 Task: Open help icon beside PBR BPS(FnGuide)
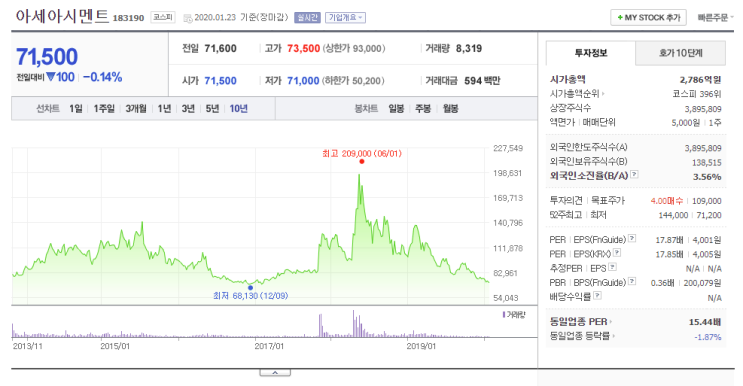[x=632, y=281]
